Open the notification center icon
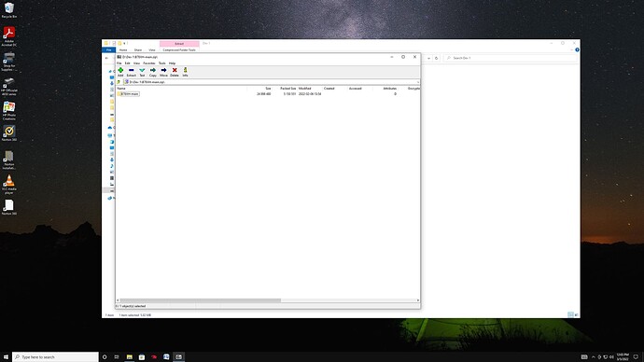The height and width of the screenshot is (362, 644). [x=637, y=357]
